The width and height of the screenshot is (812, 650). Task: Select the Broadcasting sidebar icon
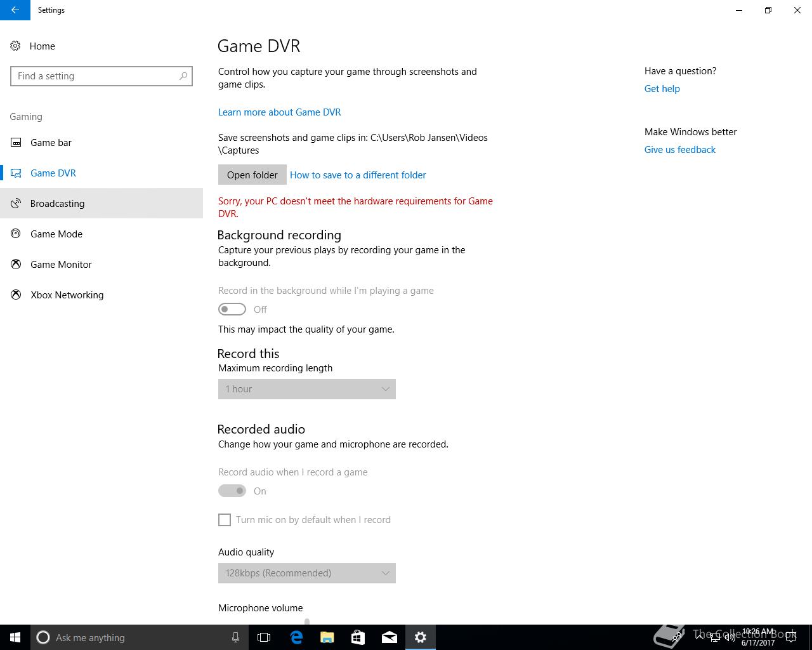[x=16, y=203]
